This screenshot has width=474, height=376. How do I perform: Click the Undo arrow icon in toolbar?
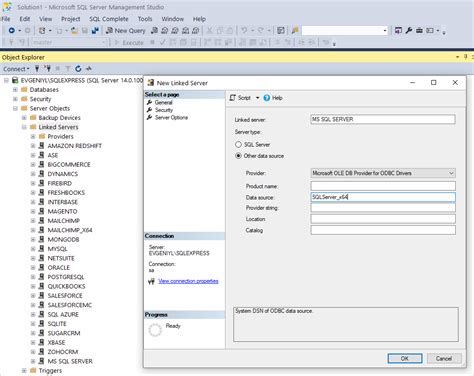pyautogui.click(x=244, y=30)
